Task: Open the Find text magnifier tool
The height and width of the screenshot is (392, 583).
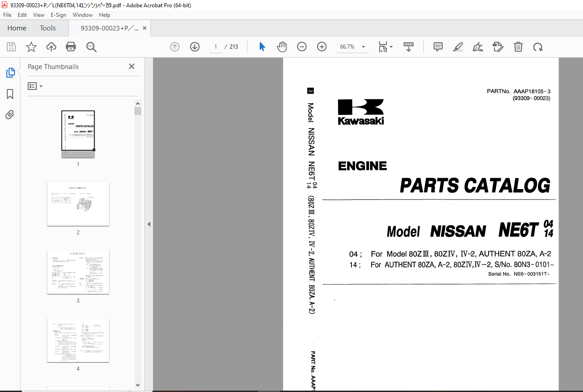Action: click(91, 47)
